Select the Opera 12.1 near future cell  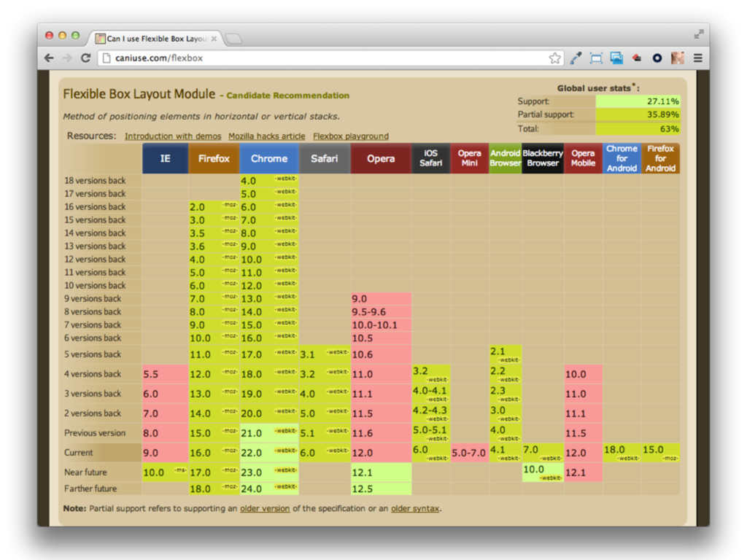coord(381,472)
